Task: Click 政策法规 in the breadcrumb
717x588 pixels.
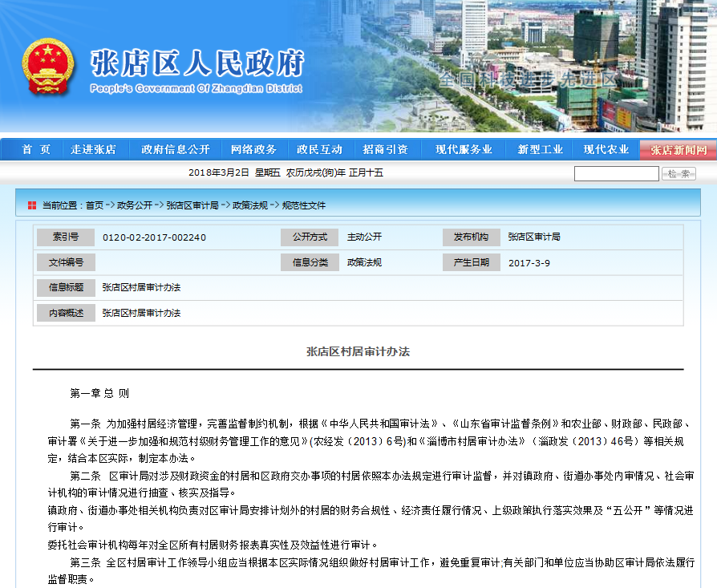Action: point(250,205)
